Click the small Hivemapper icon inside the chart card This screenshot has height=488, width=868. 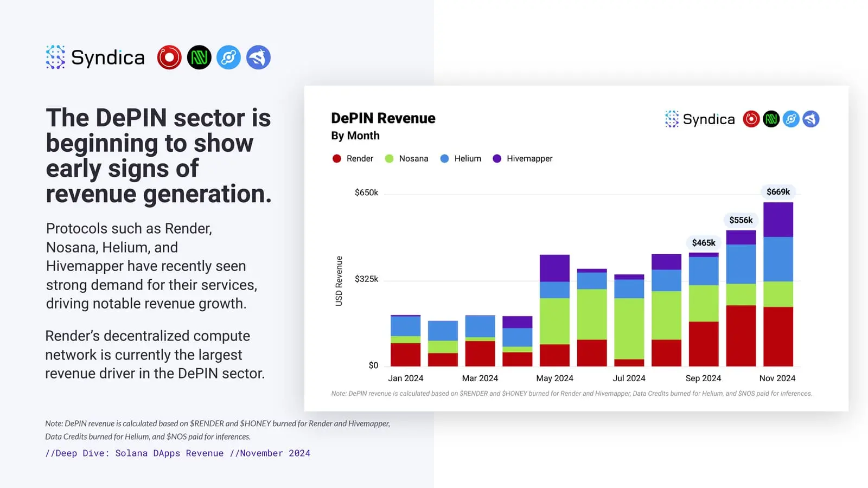811,119
